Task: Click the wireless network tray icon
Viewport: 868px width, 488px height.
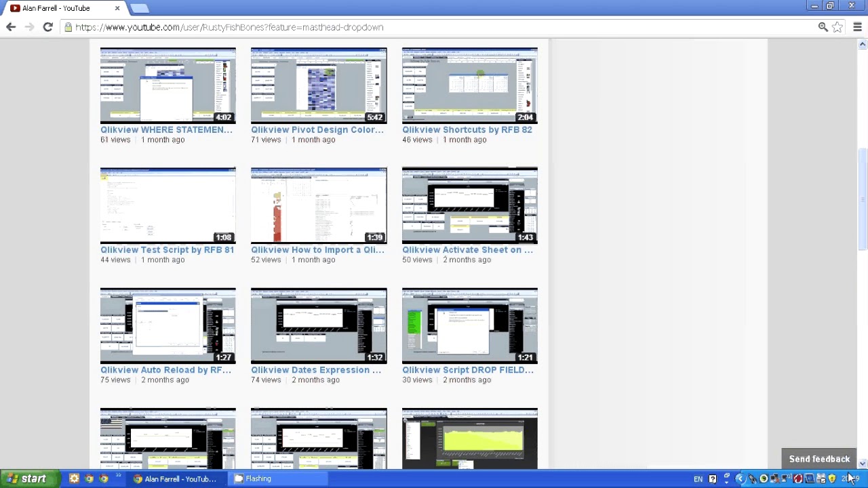Action: 786,479
